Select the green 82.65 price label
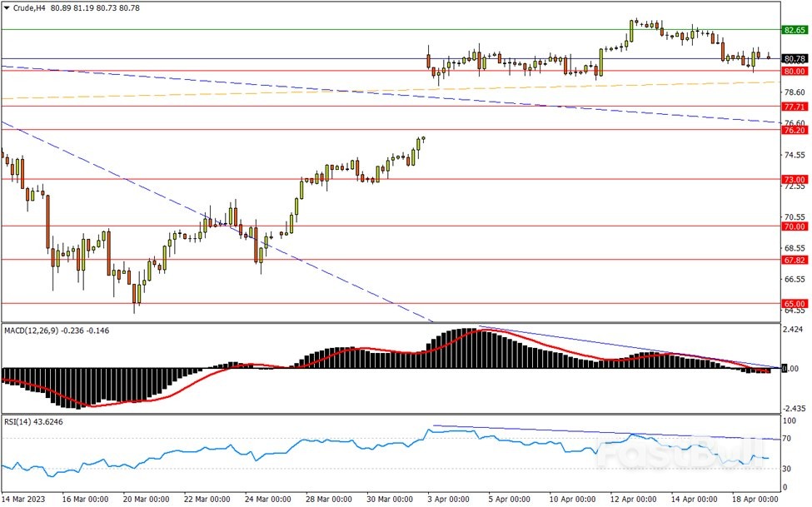 tap(794, 30)
